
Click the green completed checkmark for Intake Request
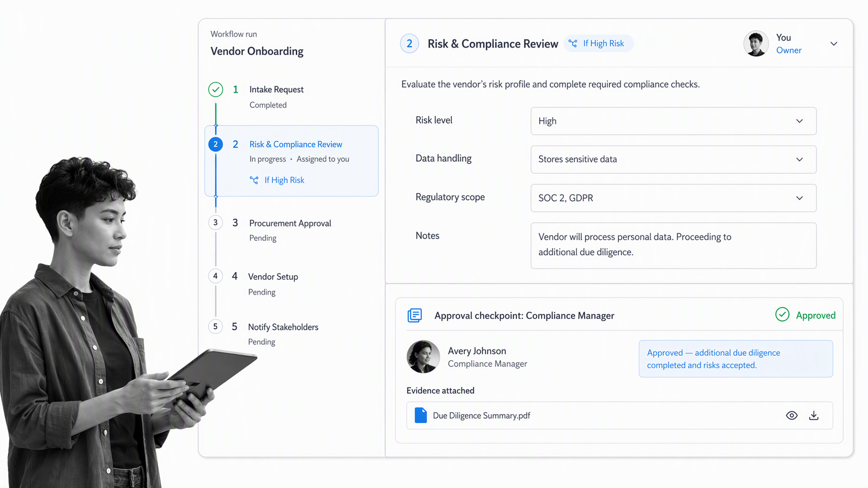(x=216, y=89)
